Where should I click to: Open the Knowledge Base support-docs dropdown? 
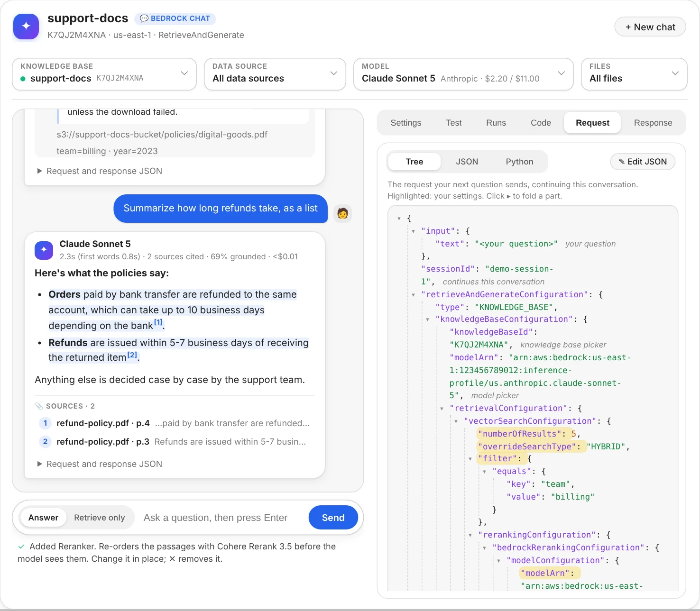104,74
